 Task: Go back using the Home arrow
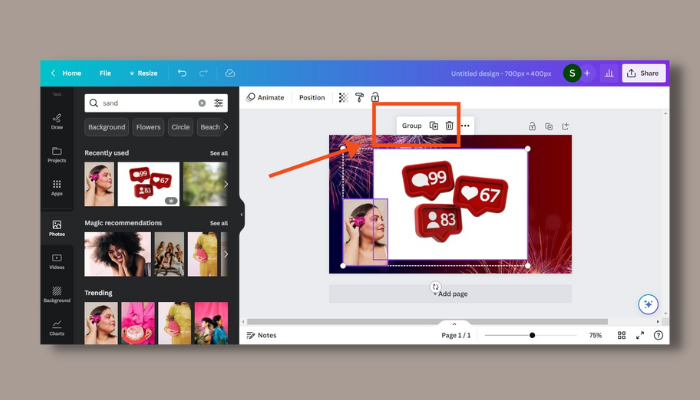53,73
